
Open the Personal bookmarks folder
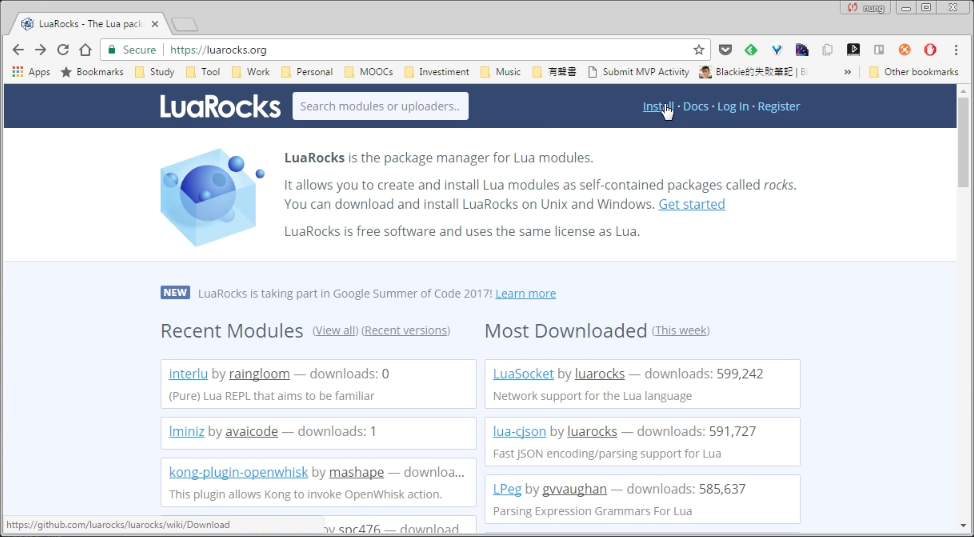[307, 71]
